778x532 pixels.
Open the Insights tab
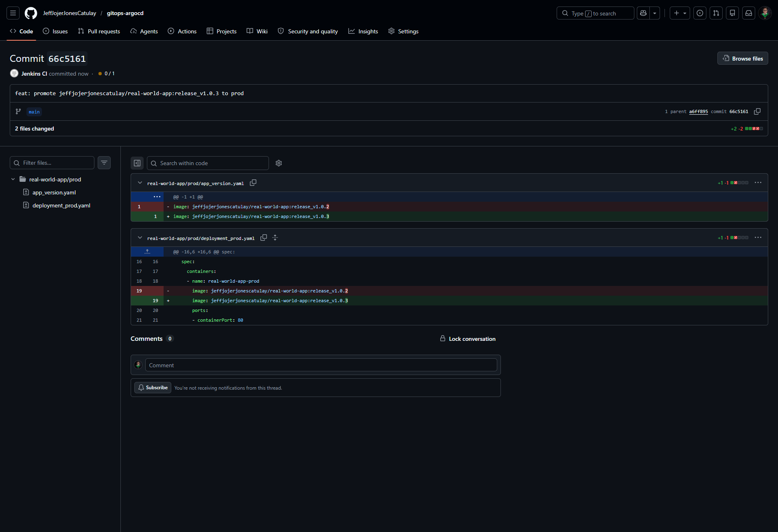click(x=363, y=31)
